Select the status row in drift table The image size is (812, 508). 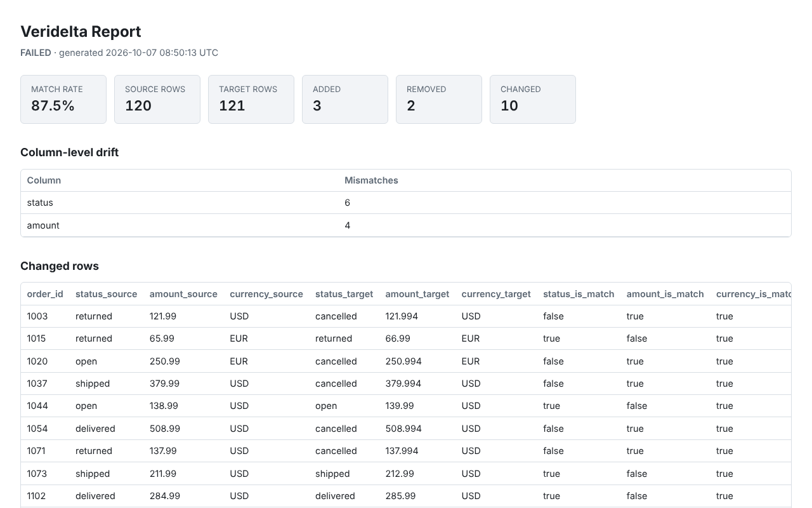coord(406,203)
